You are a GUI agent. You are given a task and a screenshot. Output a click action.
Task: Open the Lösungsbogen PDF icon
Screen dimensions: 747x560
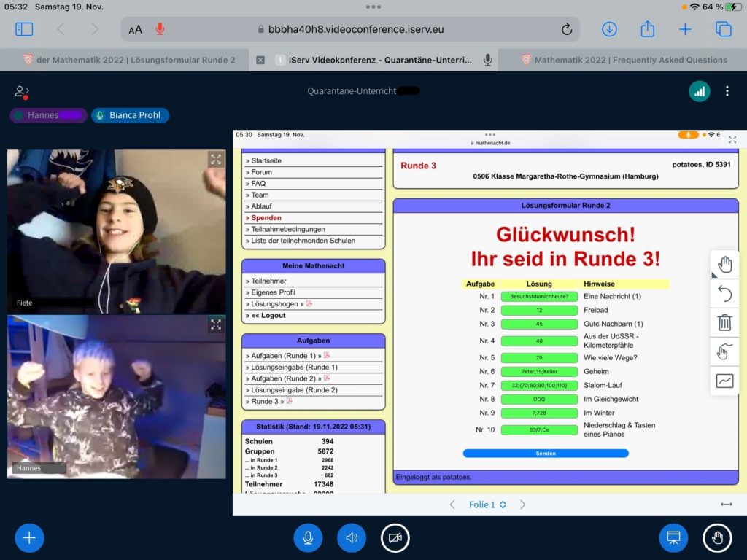tap(309, 303)
